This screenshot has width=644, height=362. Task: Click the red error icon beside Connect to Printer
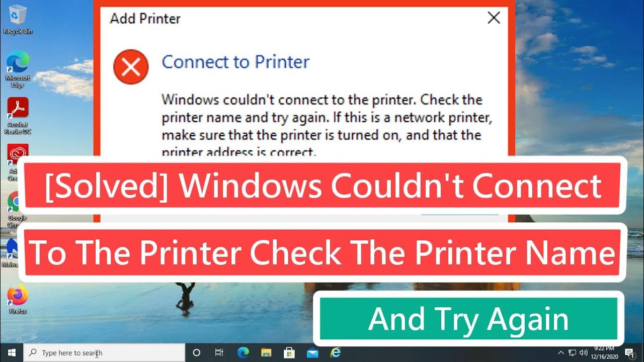click(131, 67)
